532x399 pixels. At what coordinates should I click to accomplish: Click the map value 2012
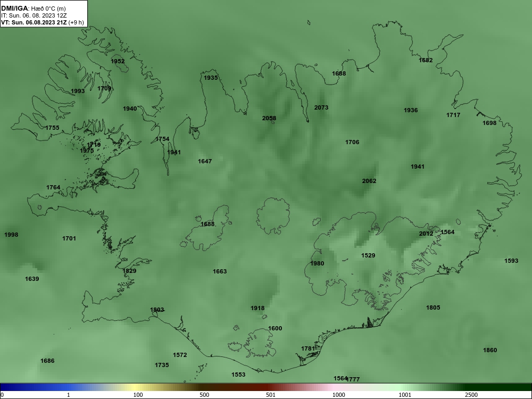point(426,234)
